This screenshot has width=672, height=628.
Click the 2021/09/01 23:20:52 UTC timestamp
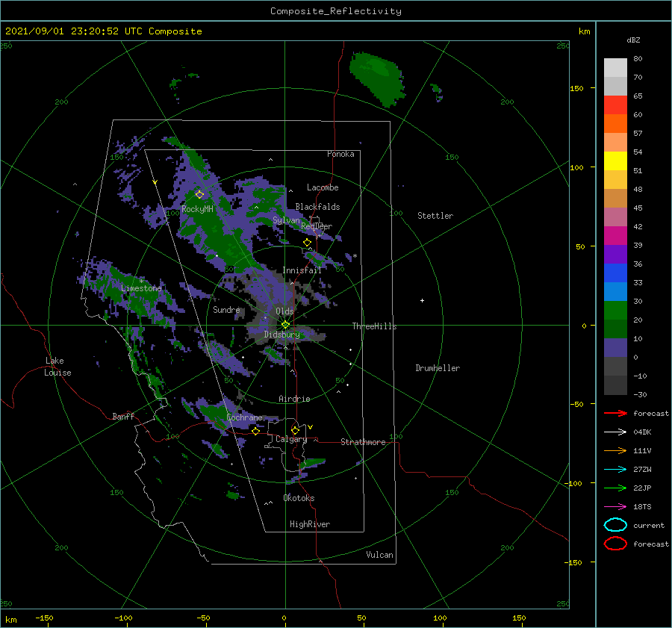click(x=104, y=31)
